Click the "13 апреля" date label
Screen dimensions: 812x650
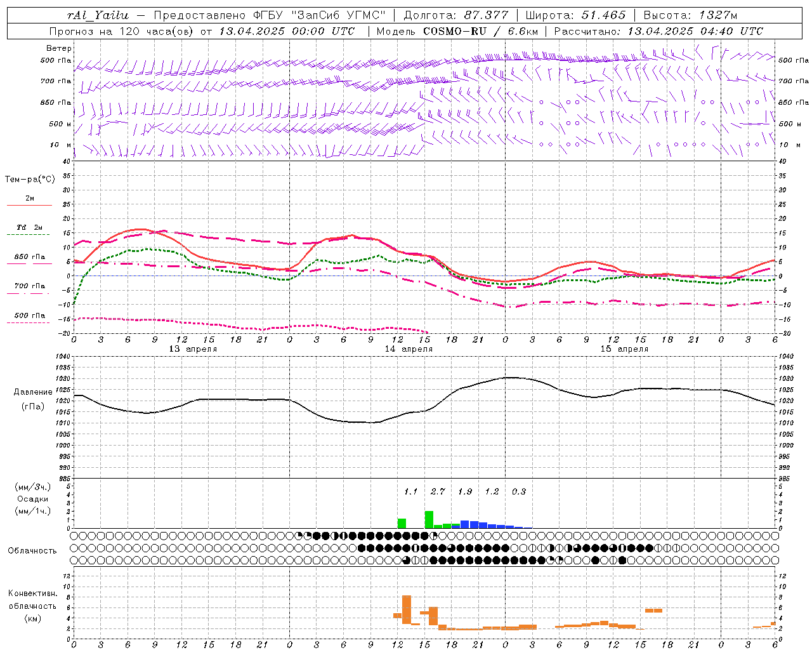click(x=193, y=349)
